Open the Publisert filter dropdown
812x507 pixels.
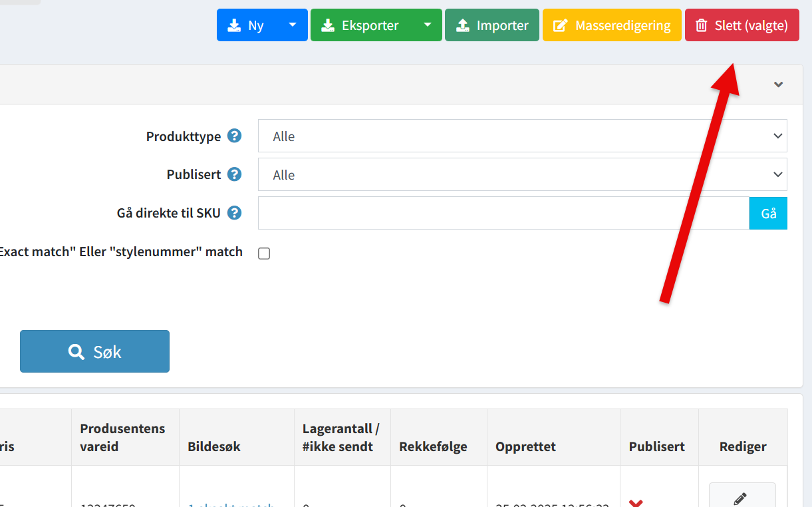coord(522,175)
